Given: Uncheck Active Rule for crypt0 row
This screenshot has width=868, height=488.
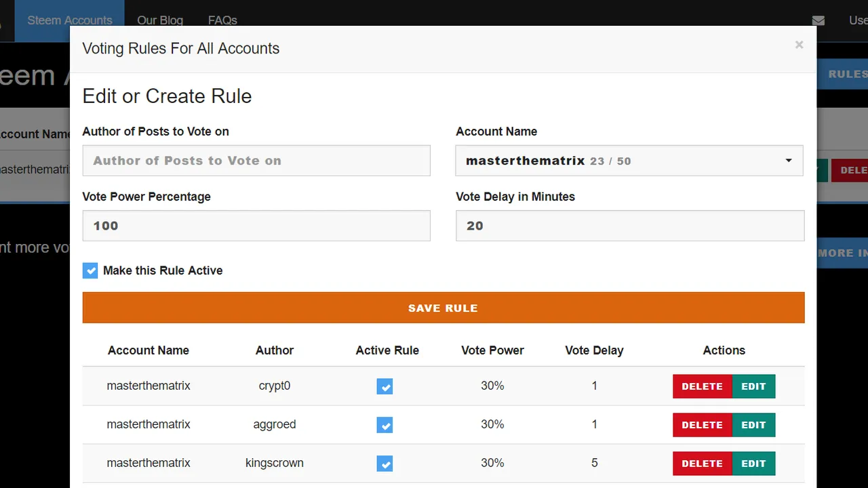Looking at the screenshot, I should pos(384,387).
